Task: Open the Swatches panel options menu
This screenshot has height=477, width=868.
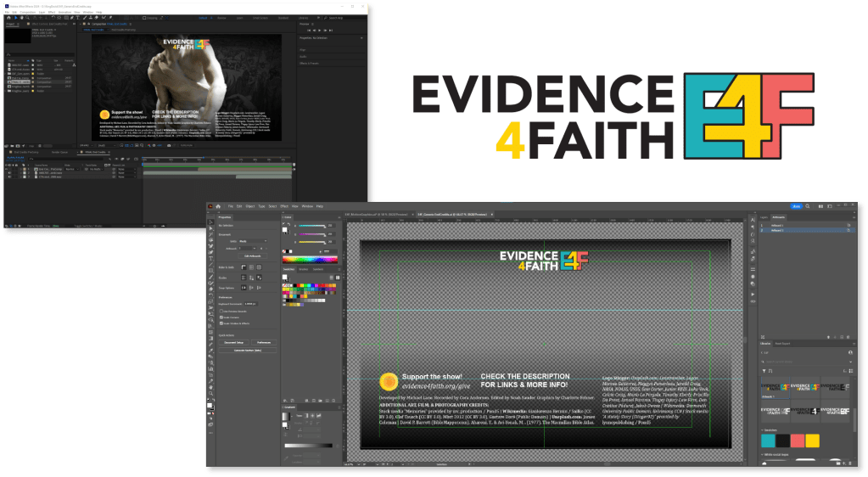Action: [x=339, y=269]
